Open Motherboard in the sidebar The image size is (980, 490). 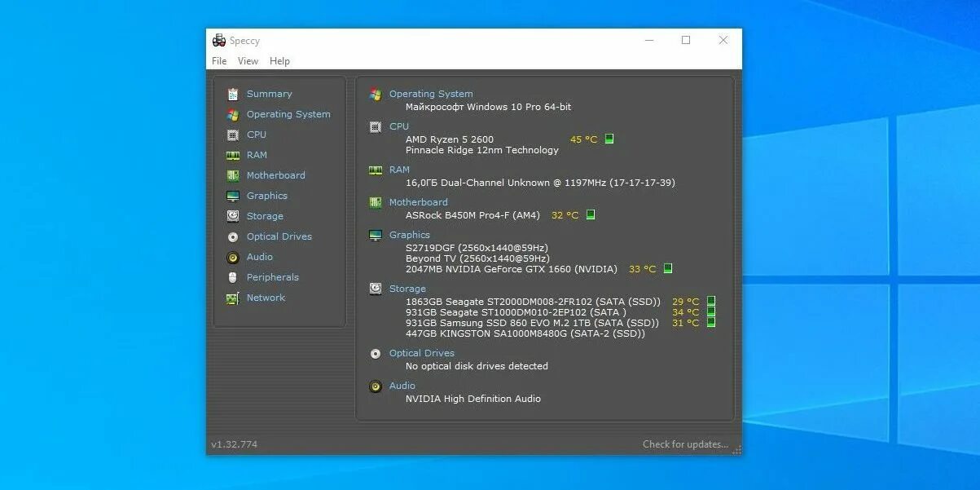pos(276,175)
